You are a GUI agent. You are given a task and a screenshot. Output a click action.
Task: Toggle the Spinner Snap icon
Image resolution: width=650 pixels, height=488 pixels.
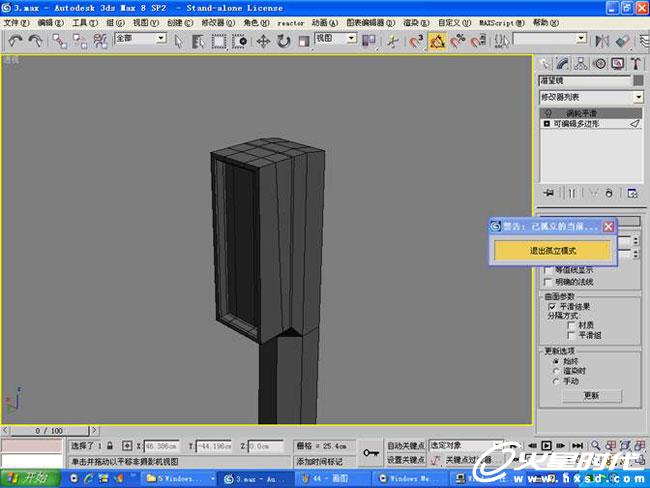478,41
